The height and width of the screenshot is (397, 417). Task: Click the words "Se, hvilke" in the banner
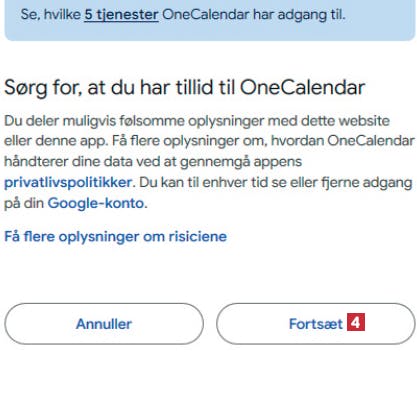[x=51, y=15]
